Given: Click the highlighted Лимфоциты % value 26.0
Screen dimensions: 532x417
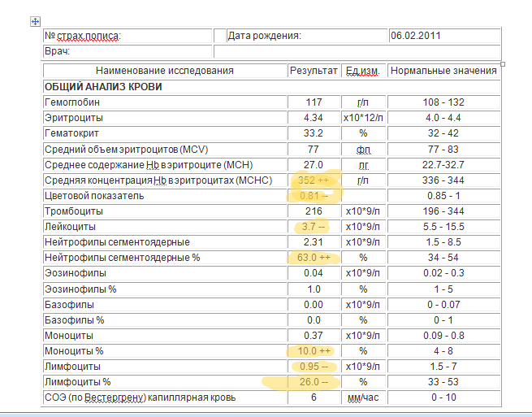Looking at the screenshot, I should (x=314, y=382).
